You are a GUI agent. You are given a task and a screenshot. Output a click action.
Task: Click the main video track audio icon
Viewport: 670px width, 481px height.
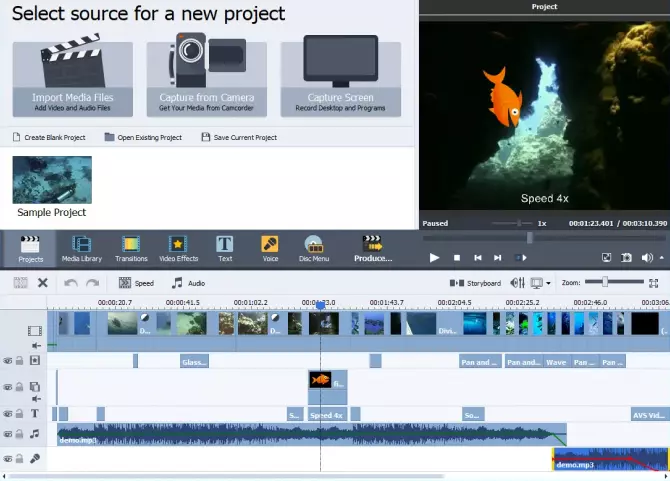pyautogui.click(x=36, y=345)
